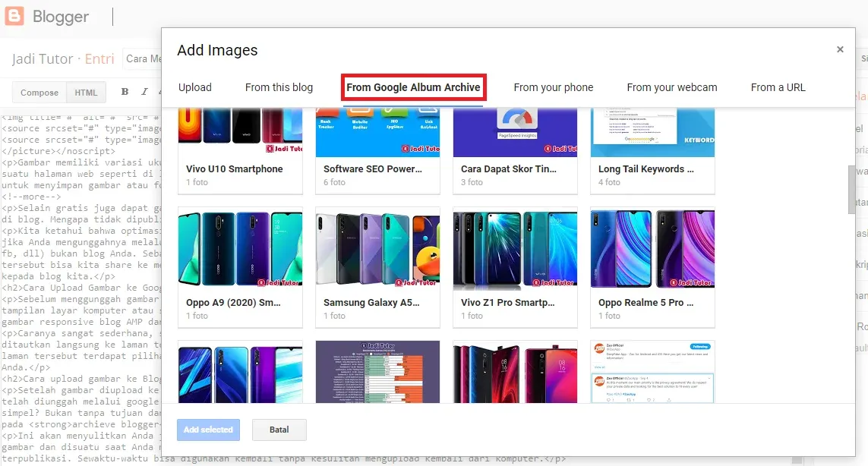The width and height of the screenshot is (868, 466).
Task: Click the Entri link in header
Action: click(x=99, y=58)
